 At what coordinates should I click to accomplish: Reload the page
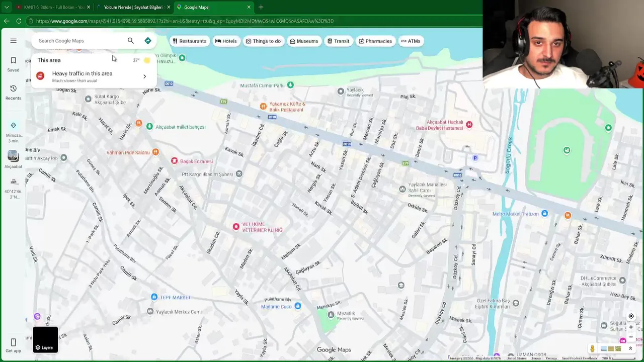[x=19, y=21]
